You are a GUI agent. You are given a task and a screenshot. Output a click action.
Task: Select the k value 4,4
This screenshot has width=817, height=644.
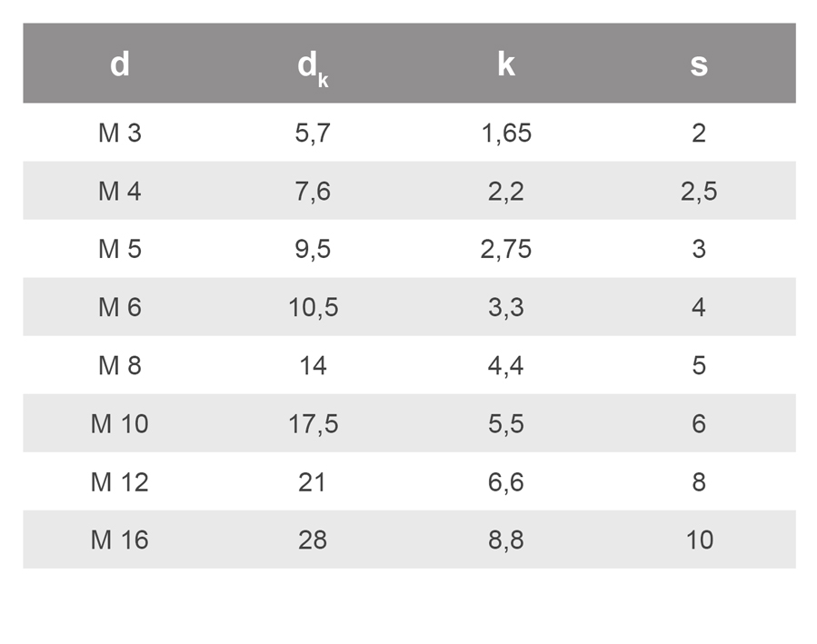[x=506, y=366]
